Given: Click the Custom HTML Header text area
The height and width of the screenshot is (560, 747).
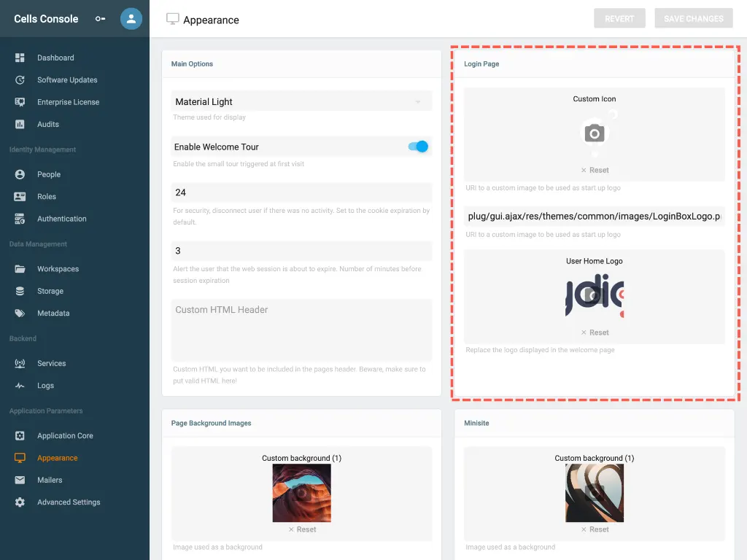Looking at the screenshot, I should [x=301, y=330].
